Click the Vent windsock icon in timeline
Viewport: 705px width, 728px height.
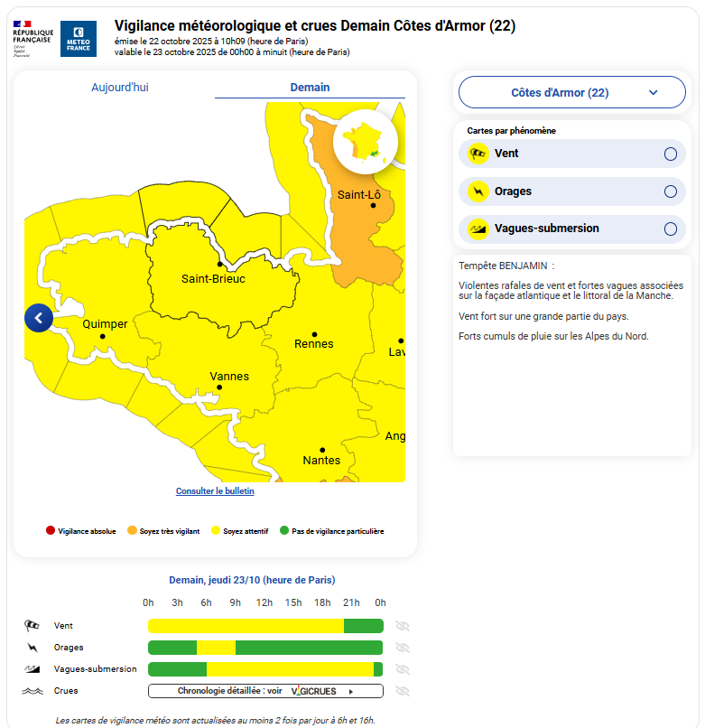pyautogui.click(x=32, y=625)
